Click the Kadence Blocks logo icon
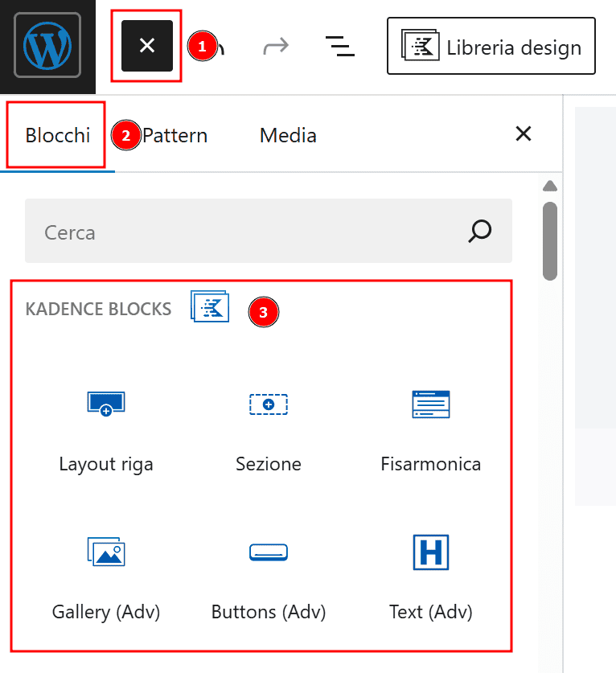The width and height of the screenshot is (616, 673). coord(210,307)
